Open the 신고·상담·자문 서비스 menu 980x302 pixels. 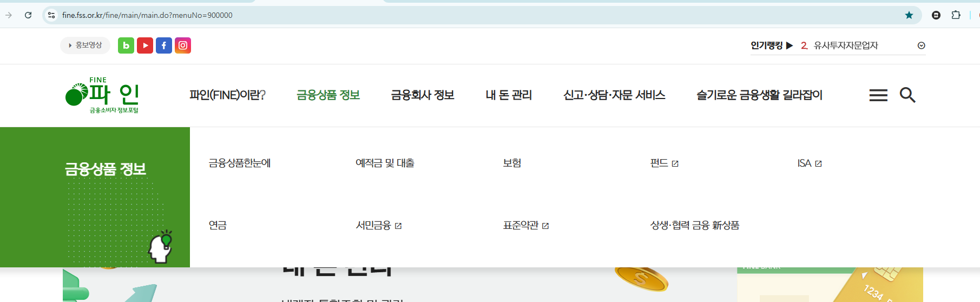614,95
